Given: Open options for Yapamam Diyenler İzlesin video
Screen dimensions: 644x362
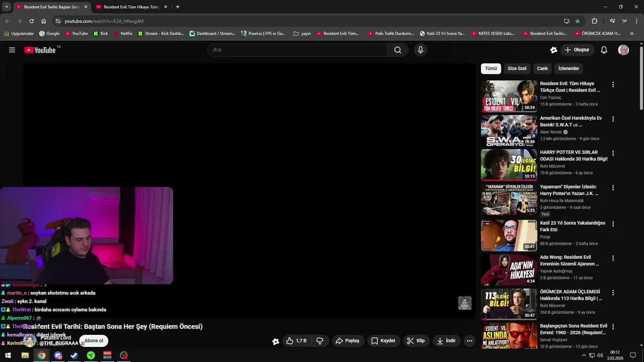Looking at the screenshot, I should 613,188.
